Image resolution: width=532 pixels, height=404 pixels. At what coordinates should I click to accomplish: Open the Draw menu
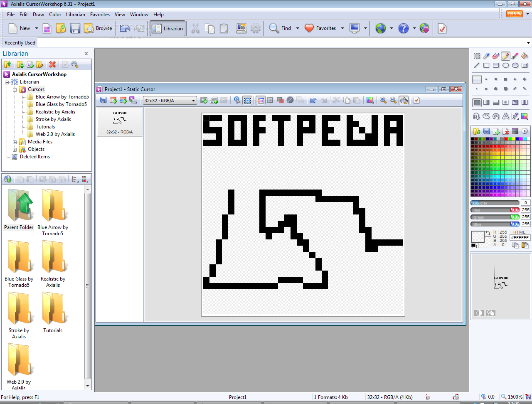39,14
